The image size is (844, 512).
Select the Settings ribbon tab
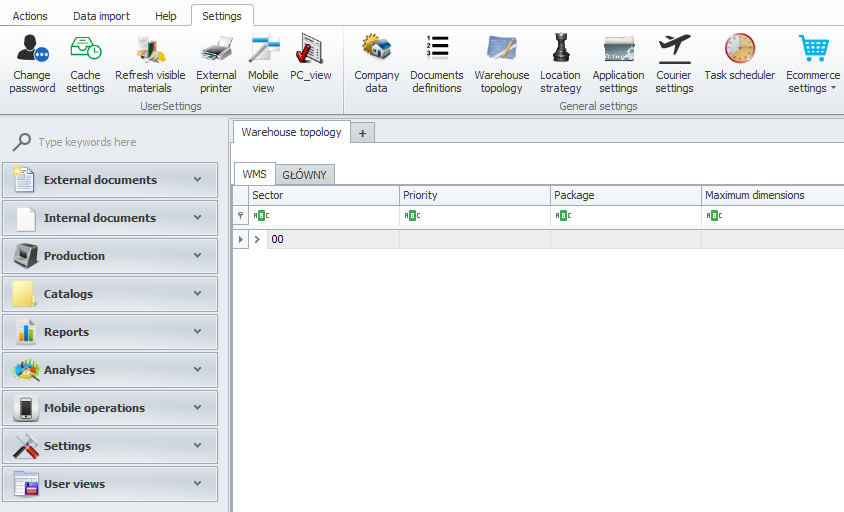pos(222,16)
